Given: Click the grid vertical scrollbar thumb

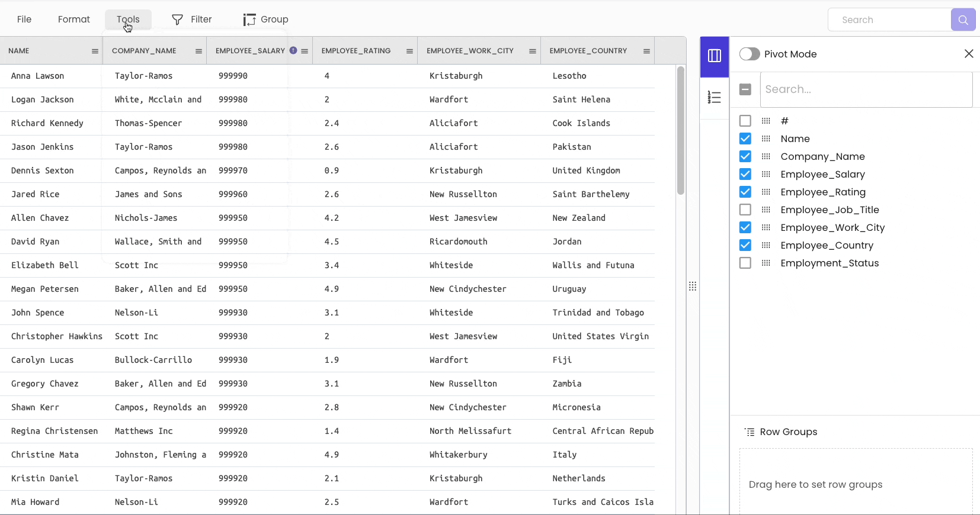Looking at the screenshot, I should (x=681, y=130).
